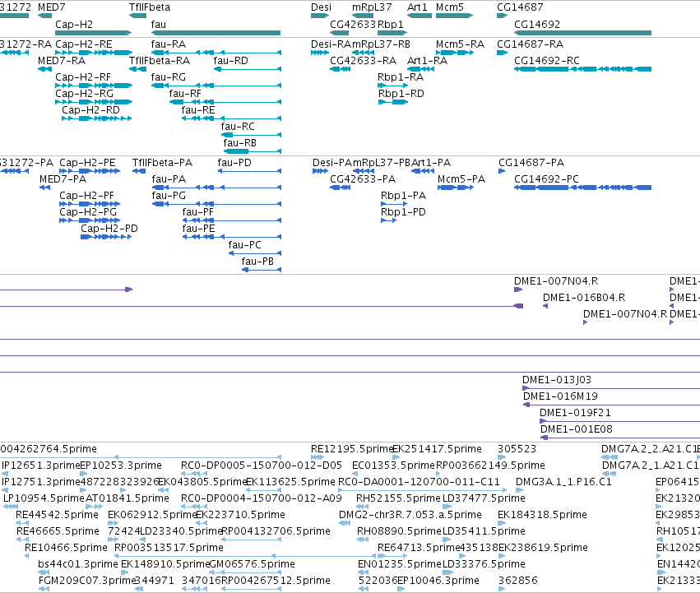
Task: Click the fau-RB transcript label
Action: tap(239, 143)
